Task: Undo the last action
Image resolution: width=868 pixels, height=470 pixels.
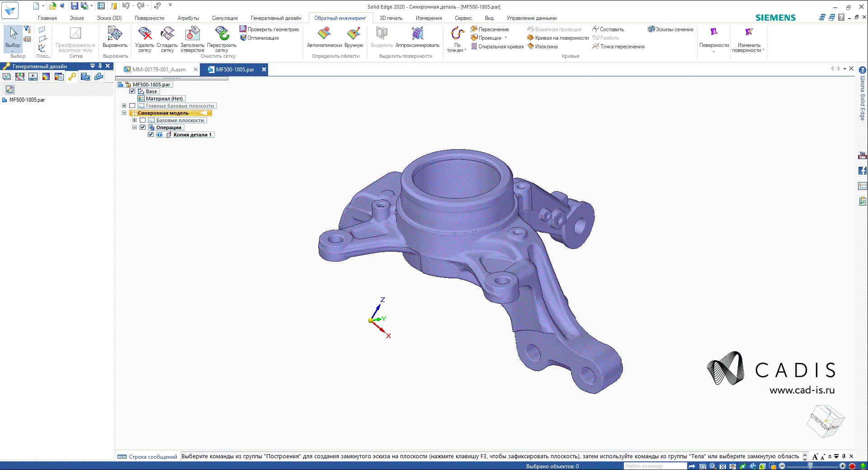Action: click(126, 6)
